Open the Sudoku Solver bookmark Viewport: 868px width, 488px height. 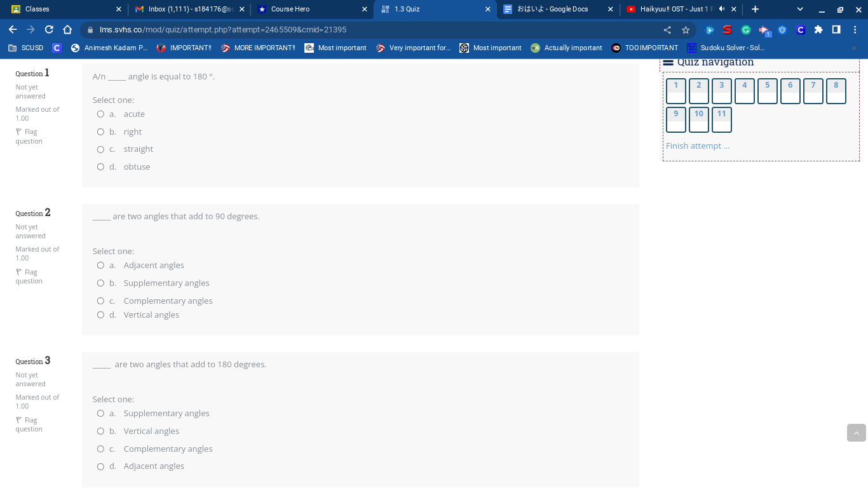(726, 48)
